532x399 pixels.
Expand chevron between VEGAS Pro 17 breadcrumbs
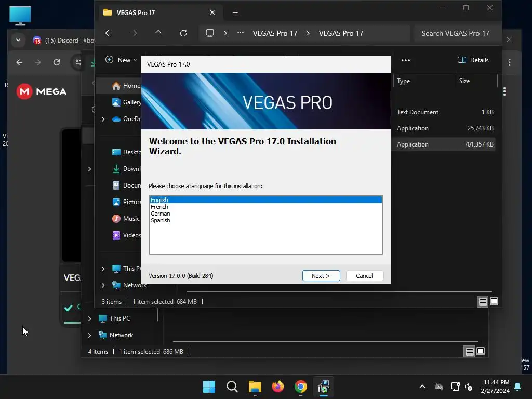pos(308,33)
